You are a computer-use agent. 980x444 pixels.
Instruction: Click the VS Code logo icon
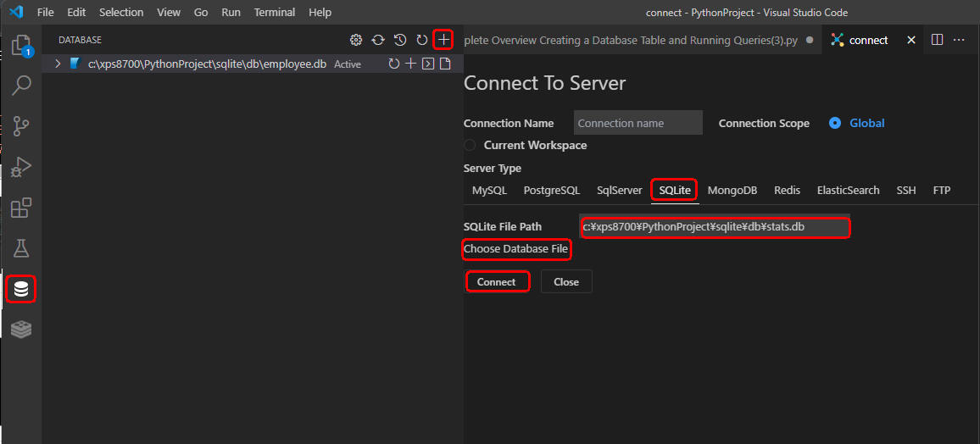click(x=15, y=12)
